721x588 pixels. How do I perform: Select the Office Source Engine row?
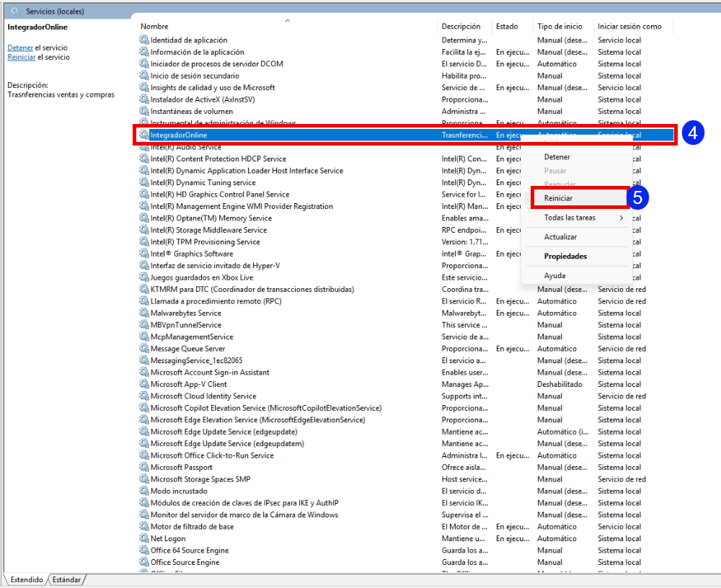pos(407,562)
